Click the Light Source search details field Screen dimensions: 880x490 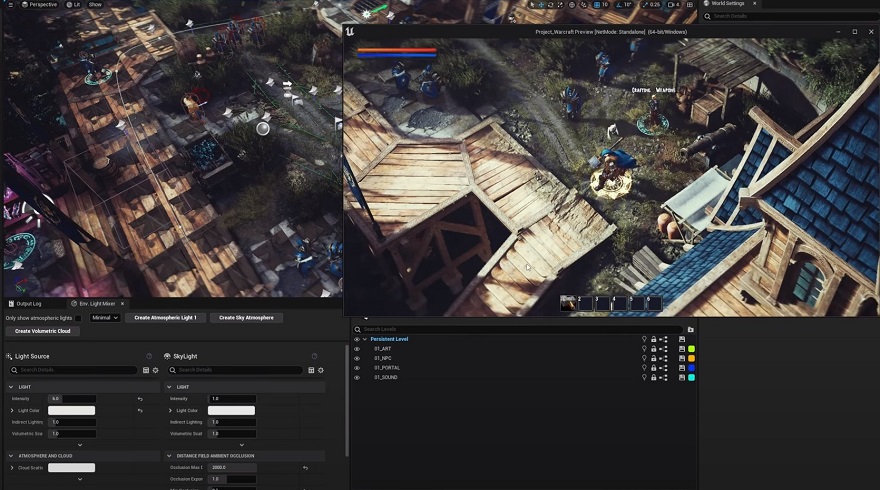point(74,370)
